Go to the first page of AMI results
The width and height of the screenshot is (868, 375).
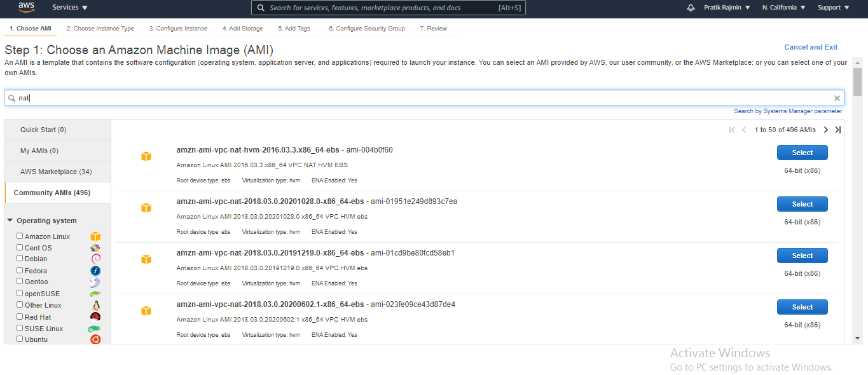732,130
